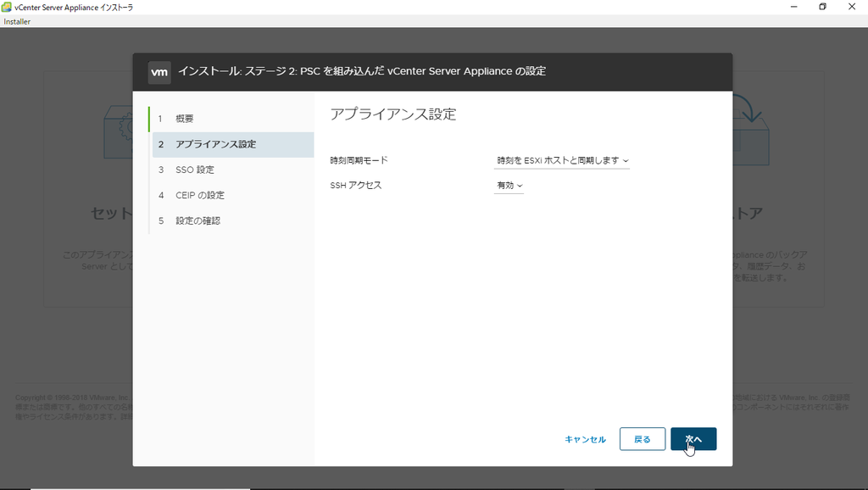Select step 1 概要 in the sidebar
The height and width of the screenshot is (490, 868).
pos(185,118)
